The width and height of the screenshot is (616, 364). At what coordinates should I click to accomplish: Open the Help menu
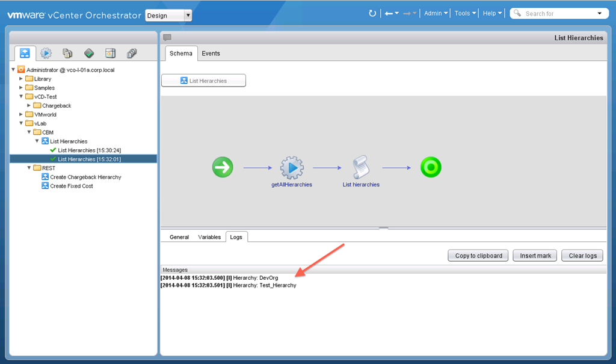492,13
